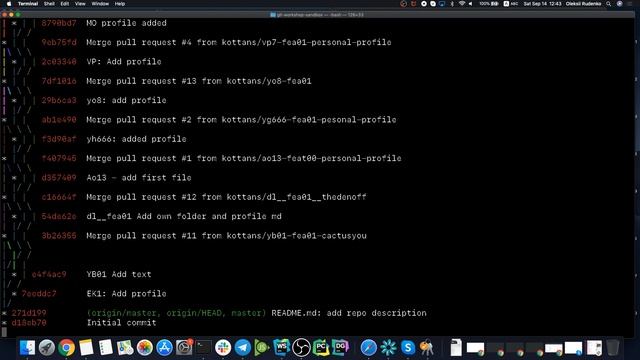Open Skype from the dock
This screenshot has height=360, width=640.
tap(408, 348)
